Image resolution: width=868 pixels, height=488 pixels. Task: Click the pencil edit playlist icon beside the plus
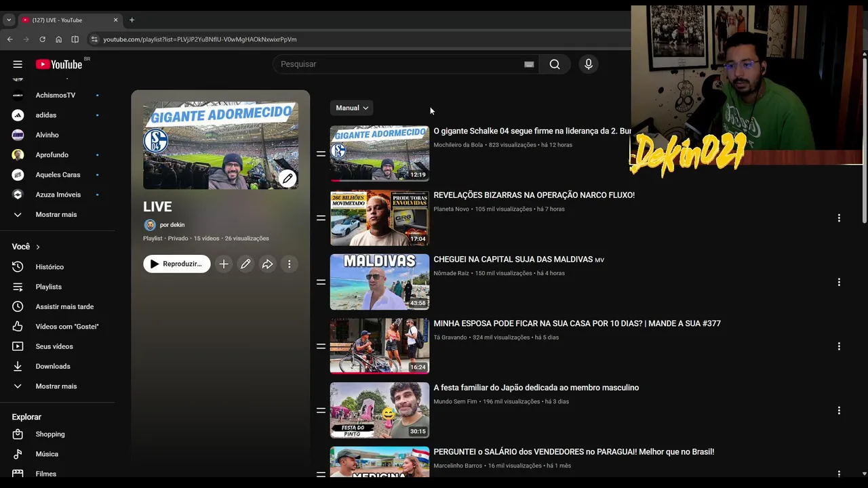pos(245,264)
